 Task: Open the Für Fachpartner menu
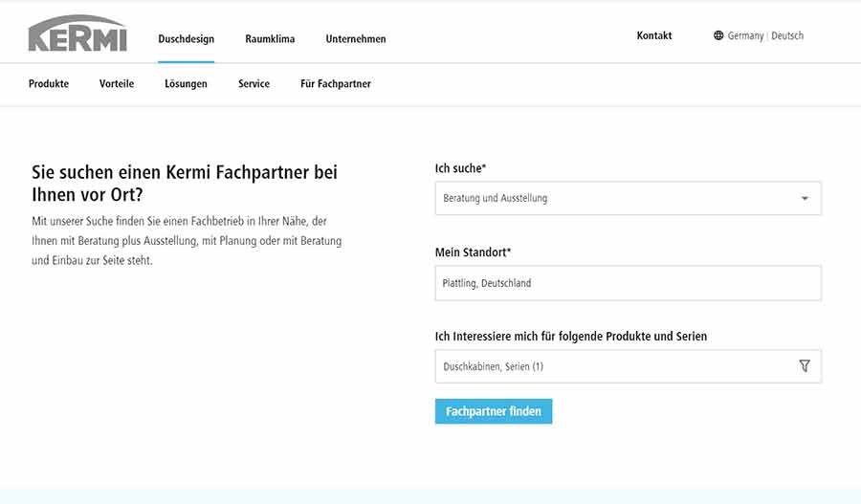coord(336,84)
